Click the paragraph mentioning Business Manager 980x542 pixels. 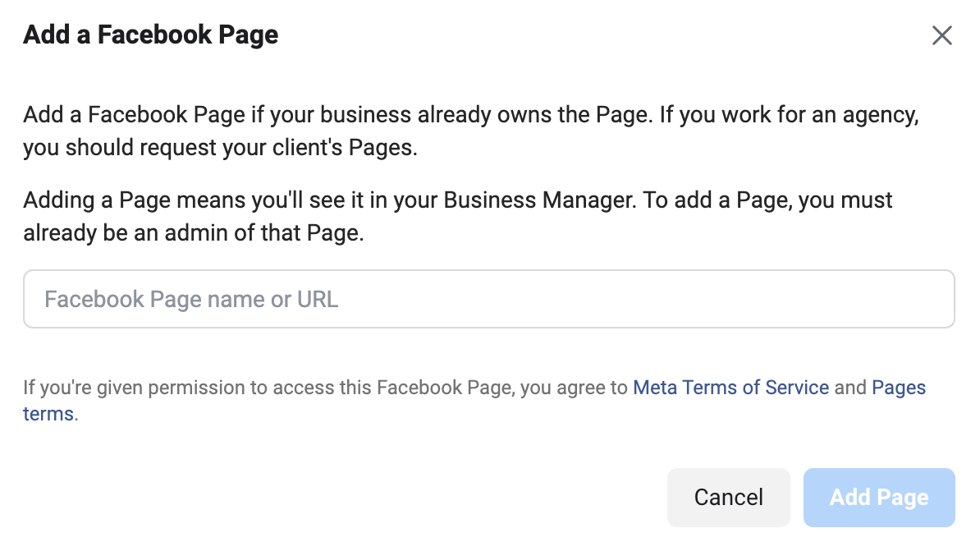tap(458, 216)
